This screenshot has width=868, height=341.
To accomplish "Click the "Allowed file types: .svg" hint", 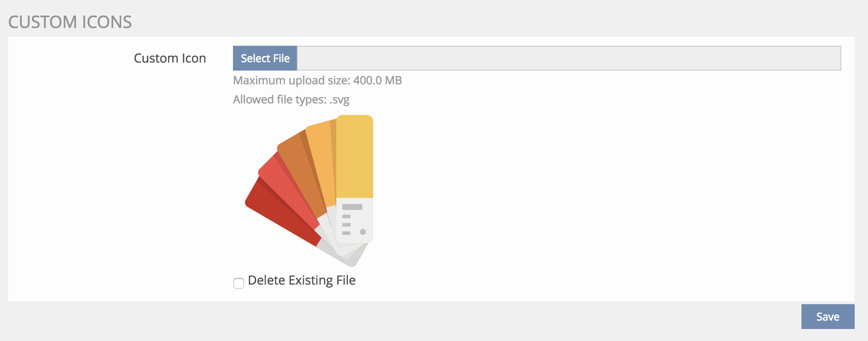I will click(x=291, y=99).
